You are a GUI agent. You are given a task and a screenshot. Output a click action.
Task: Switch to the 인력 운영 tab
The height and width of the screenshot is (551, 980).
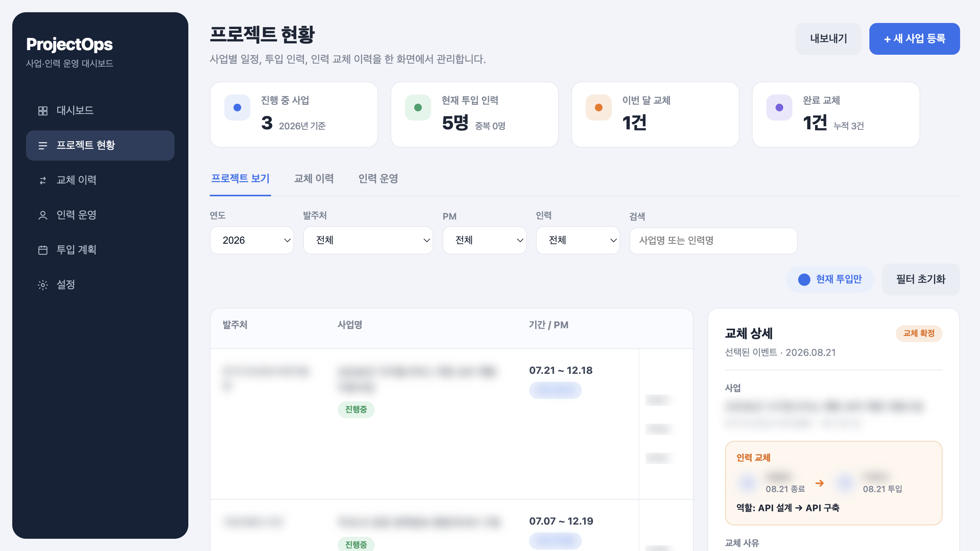(378, 179)
